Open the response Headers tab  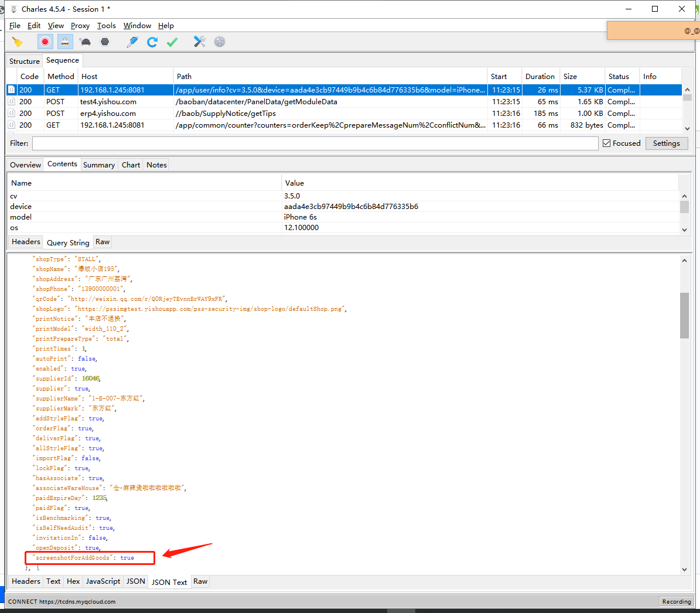[26, 581]
